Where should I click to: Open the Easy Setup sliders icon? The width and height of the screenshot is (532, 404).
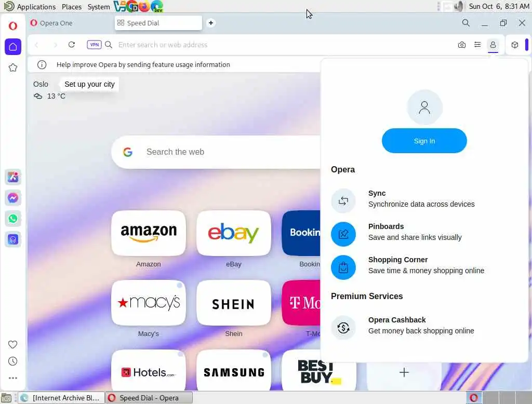coord(477,45)
